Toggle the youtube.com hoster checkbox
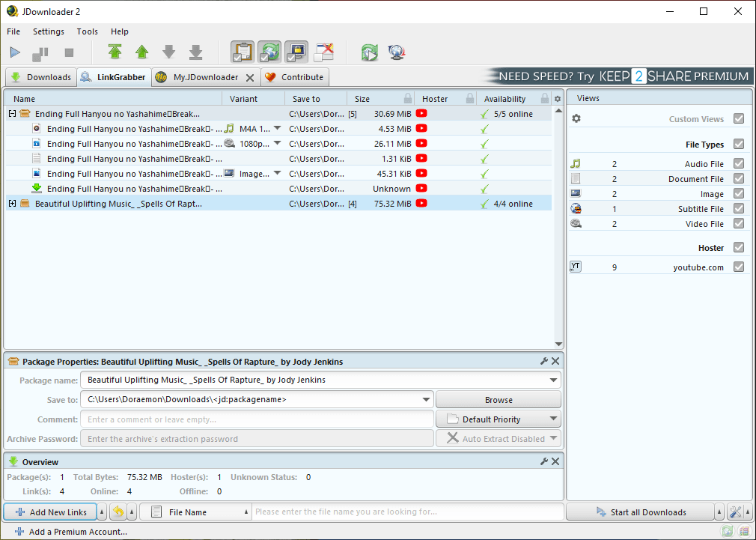 [739, 267]
